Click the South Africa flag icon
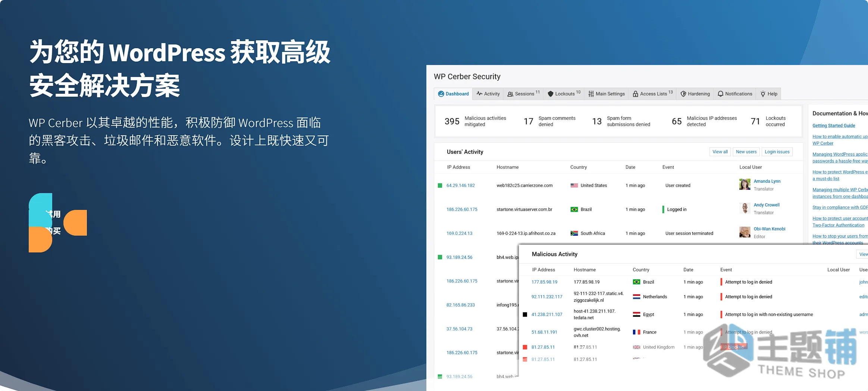868x391 pixels. [574, 233]
